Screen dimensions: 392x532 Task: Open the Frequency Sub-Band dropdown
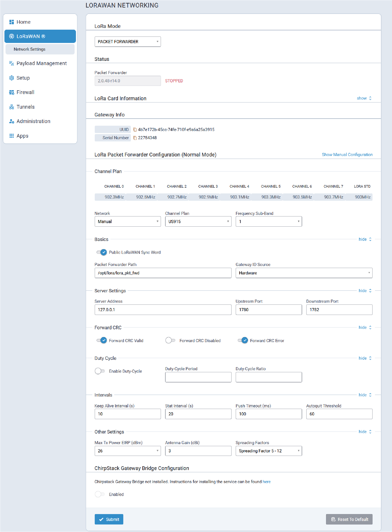coord(268,222)
